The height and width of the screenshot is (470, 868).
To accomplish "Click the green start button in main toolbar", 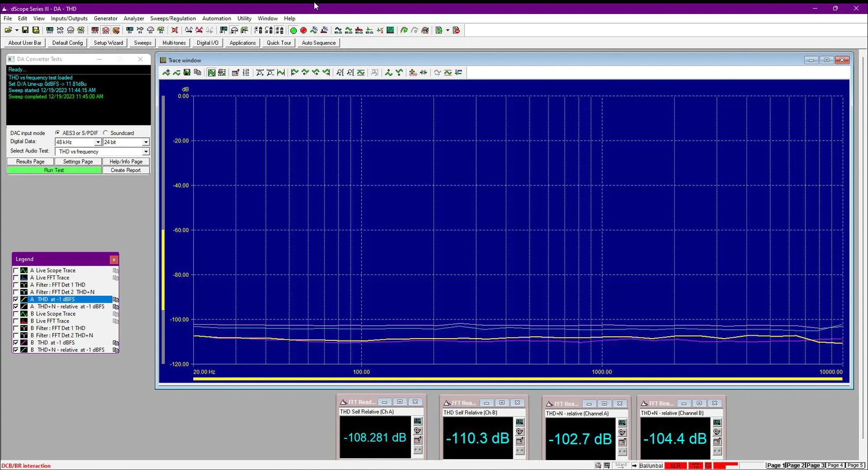I will click(293, 31).
